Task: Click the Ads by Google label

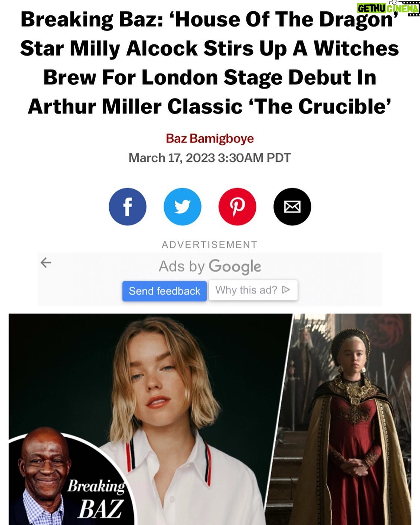Action: (x=210, y=267)
